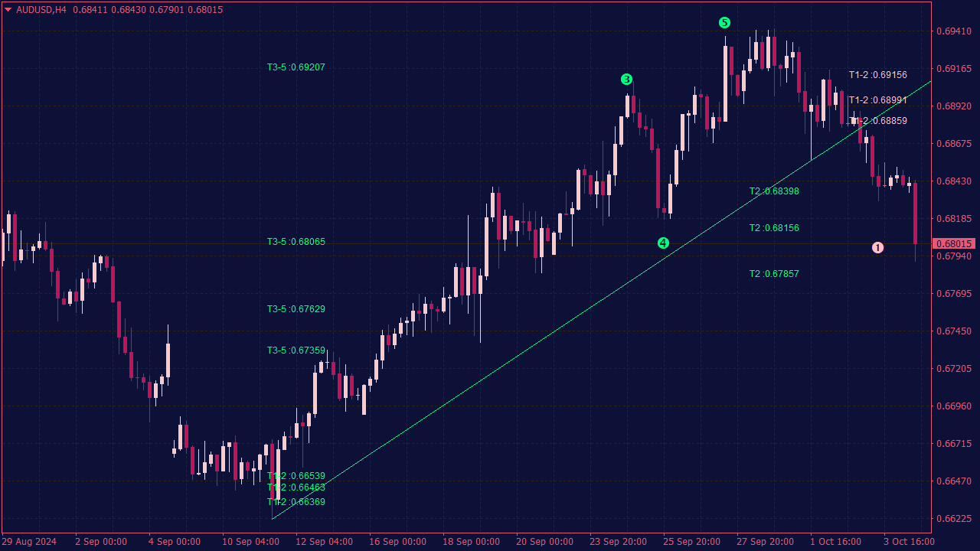Click the wave marker 3 circle
Viewport: 980px width, 551px height.
point(626,80)
